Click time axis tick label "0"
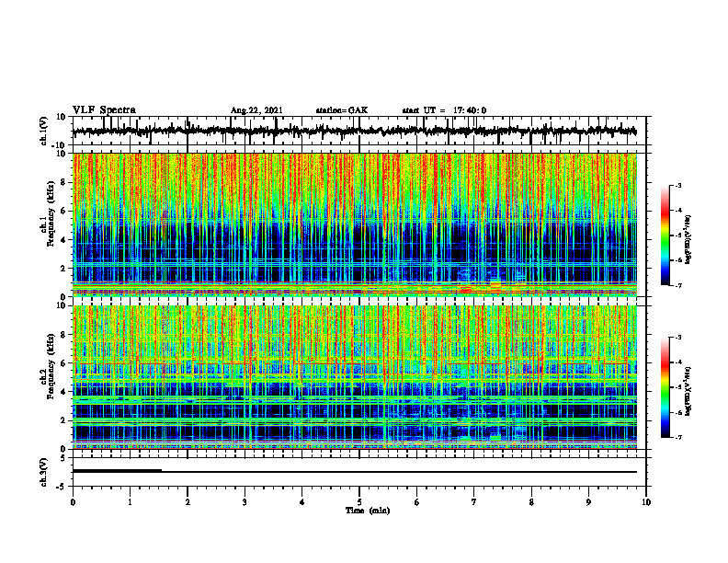Screen dimensions: 728x563 73,502
